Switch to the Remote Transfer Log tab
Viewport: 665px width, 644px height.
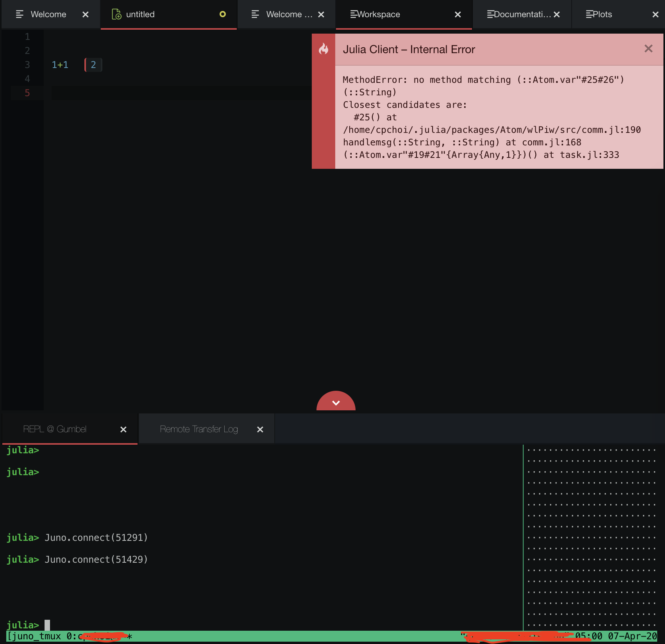(x=198, y=429)
